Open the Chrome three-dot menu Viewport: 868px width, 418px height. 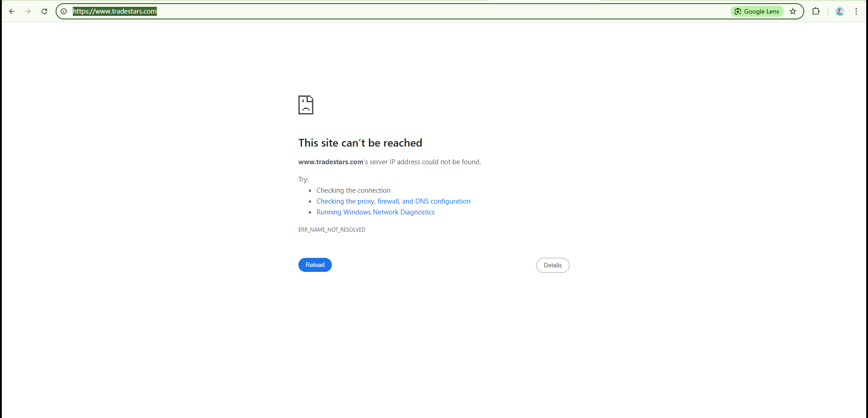click(x=856, y=11)
